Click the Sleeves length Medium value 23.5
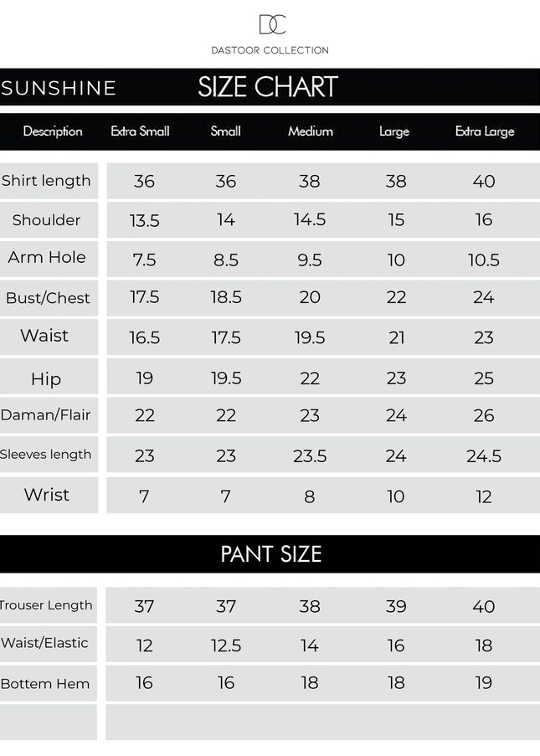The image size is (540, 756). pos(310,455)
